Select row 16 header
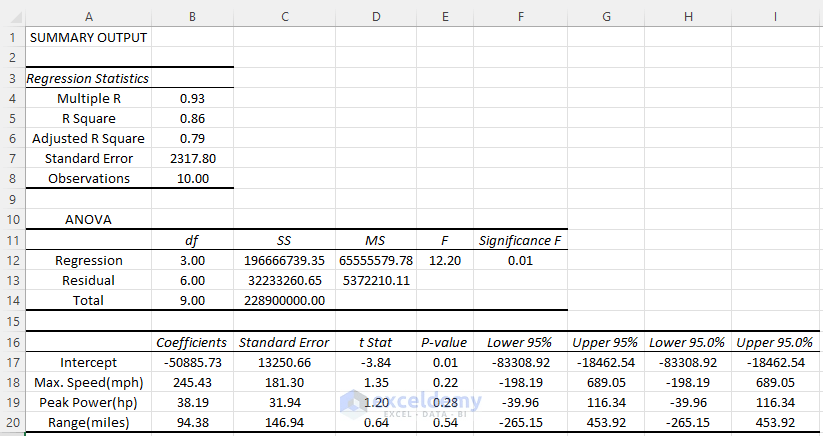The image size is (823, 436). tap(13, 343)
